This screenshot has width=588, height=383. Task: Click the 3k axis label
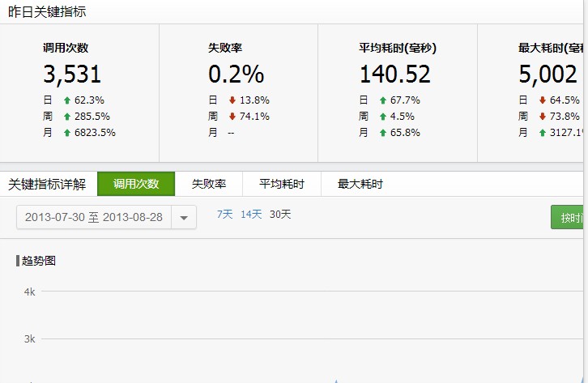click(30, 339)
